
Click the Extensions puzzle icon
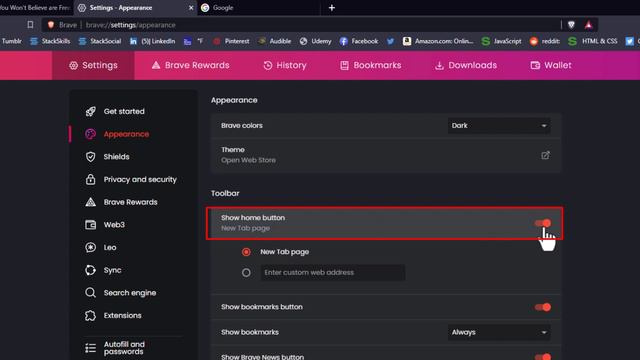pyautogui.click(x=91, y=316)
